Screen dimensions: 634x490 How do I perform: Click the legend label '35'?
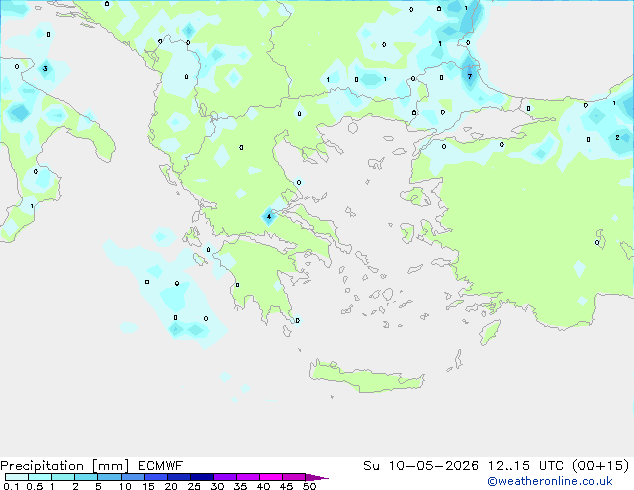(x=240, y=486)
